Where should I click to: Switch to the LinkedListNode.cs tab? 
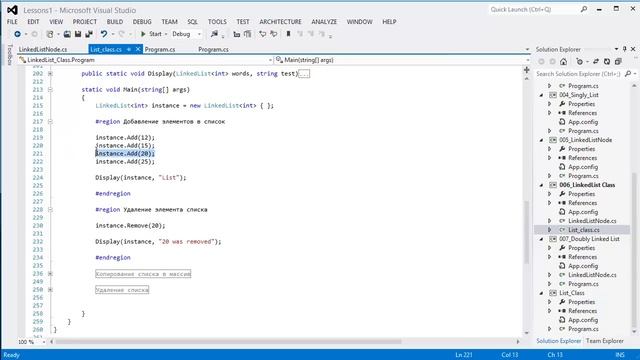43,49
